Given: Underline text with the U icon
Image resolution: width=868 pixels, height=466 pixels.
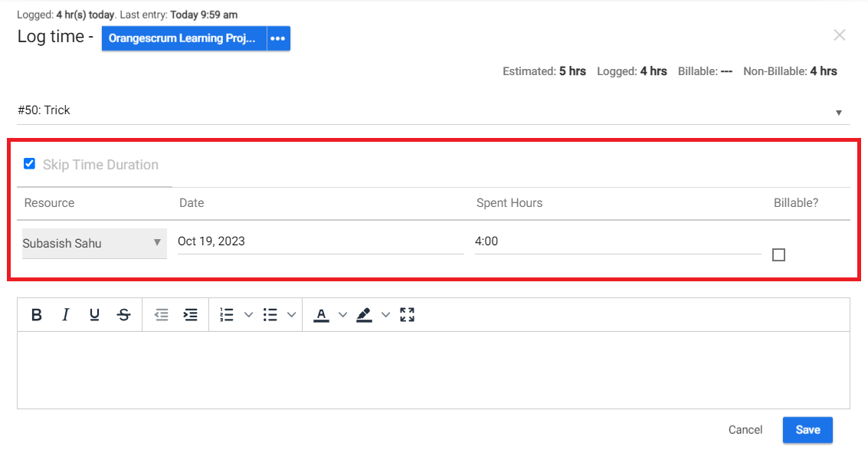Looking at the screenshot, I should pyautogui.click(x=95, y=315).
